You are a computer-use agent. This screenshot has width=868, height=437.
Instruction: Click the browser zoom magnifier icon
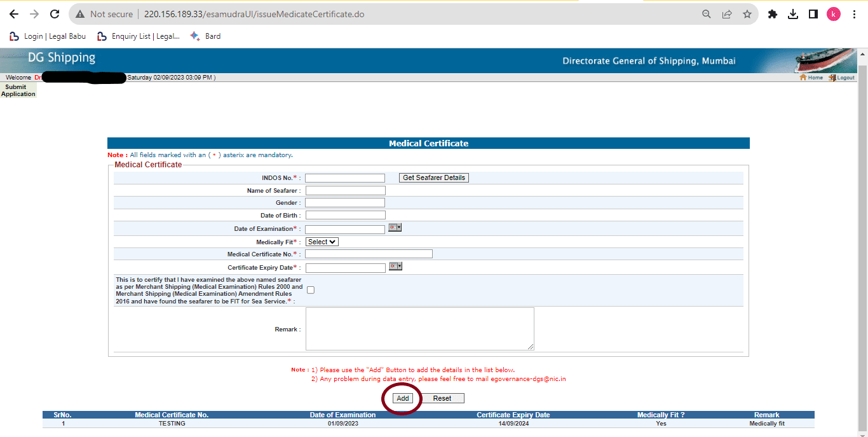click(x=707, y=14)
